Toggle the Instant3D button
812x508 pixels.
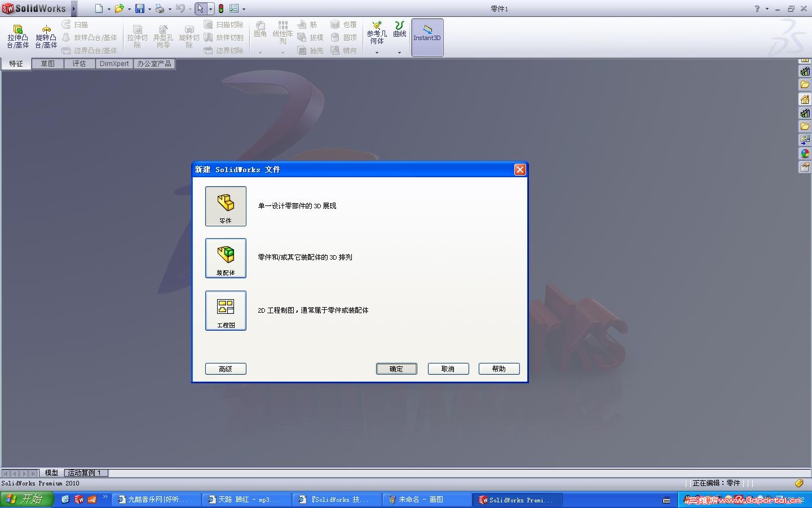(x=427, y=37)
